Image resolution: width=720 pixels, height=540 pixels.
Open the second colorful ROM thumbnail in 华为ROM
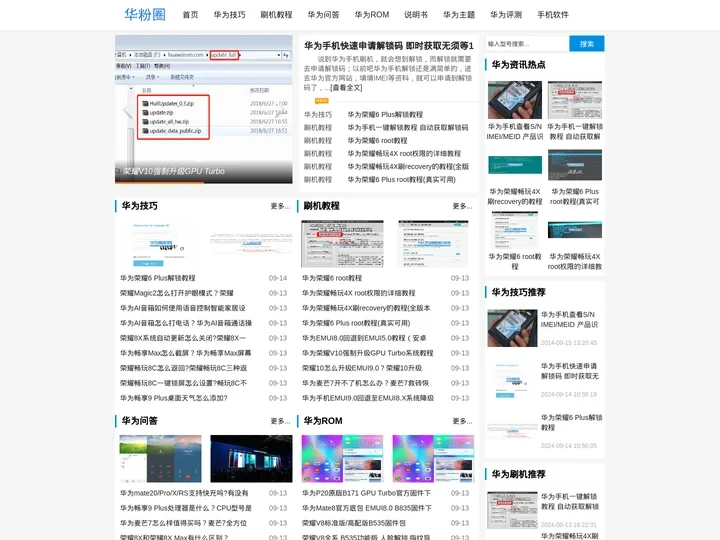433,459
